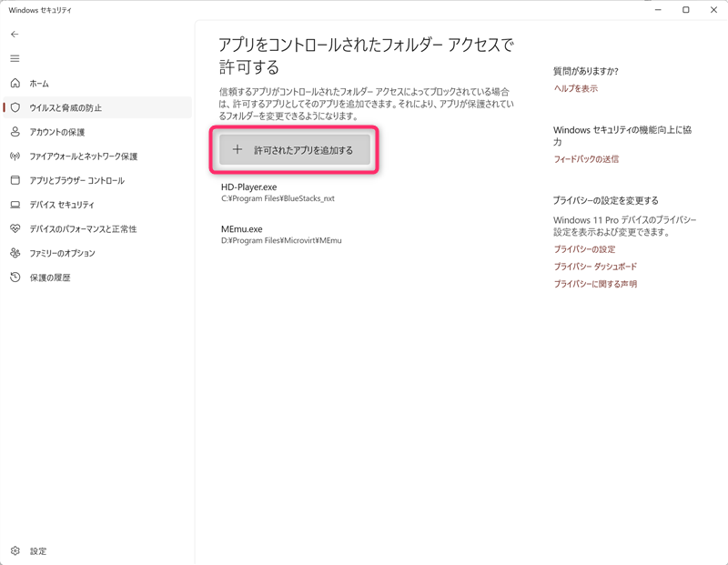The image size is (728, 565).
Task: Select the HD-Player.exe allowed app entry
Action: (278, 192)
